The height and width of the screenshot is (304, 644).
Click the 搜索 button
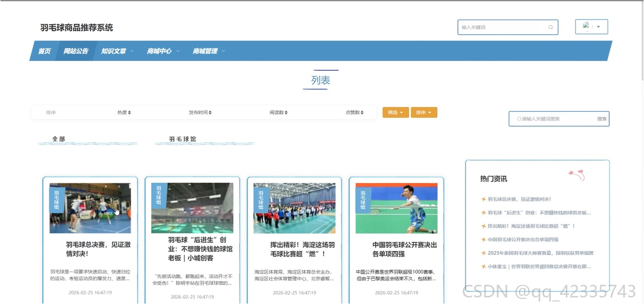pos(602,119)
